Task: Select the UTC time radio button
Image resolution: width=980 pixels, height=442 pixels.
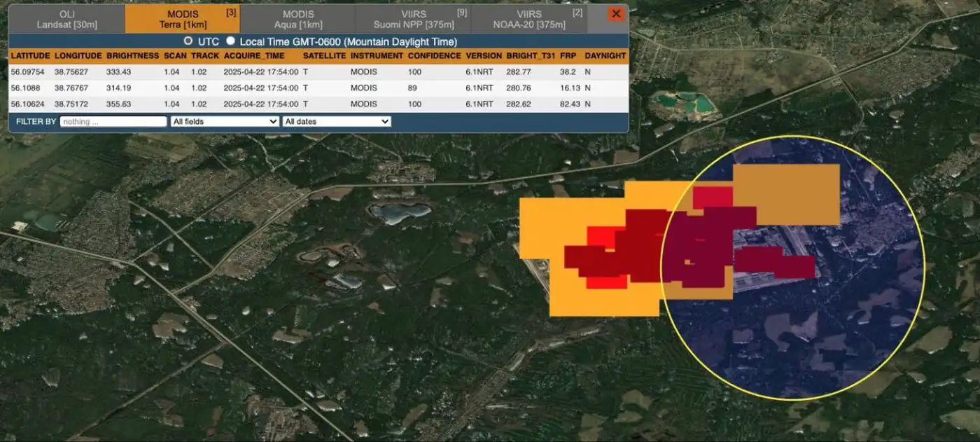Action: (188, 41)
